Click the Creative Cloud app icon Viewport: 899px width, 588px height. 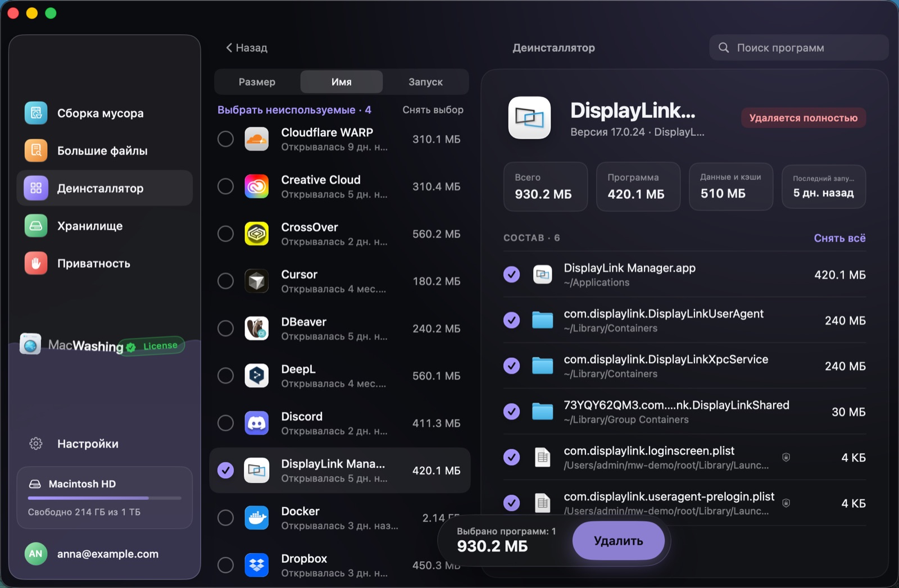click(x=257, y=186)
